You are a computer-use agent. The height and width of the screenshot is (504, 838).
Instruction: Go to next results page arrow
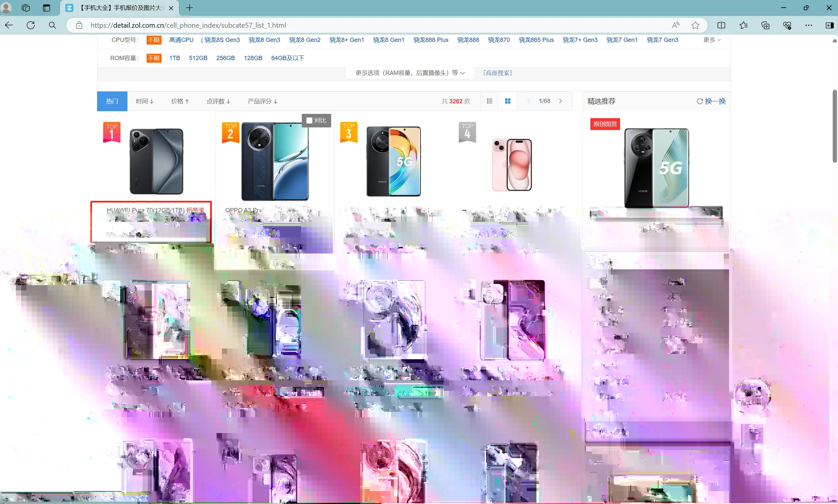pyautogui.click(x=561, y=101)
